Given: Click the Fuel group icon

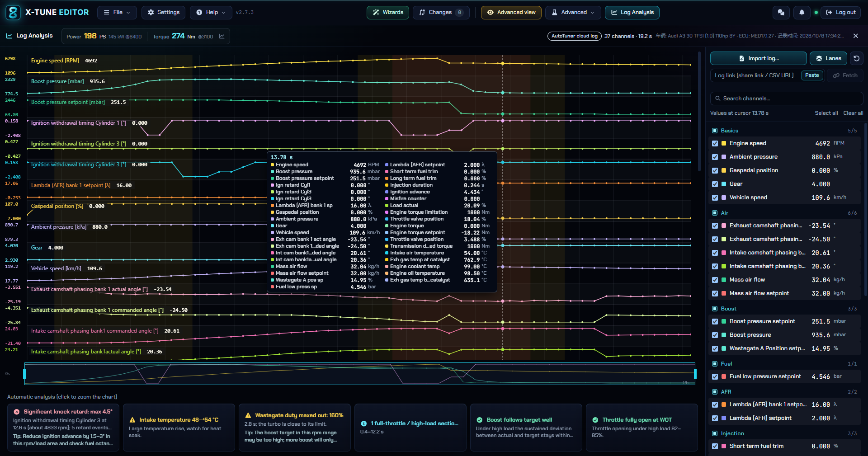Looking at the screenshot, I should point(715,364).
